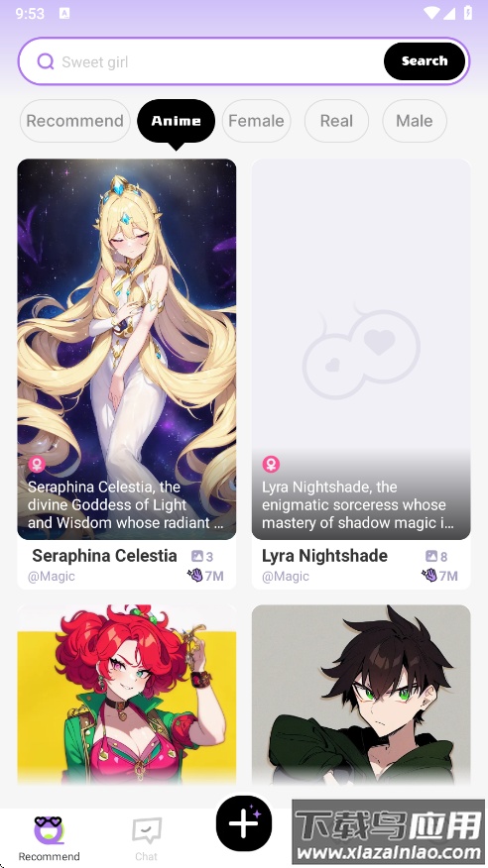Choose the Real category filter
The width and height of the screenshot is (488, 868).
336,121
